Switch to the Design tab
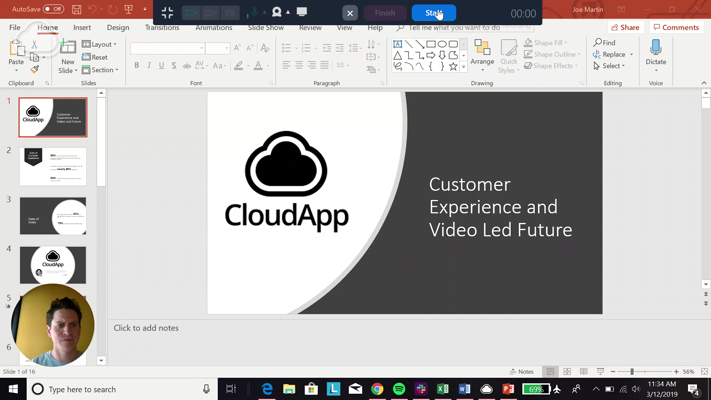Viewport: 711px width, 400px height. [118, 28]
